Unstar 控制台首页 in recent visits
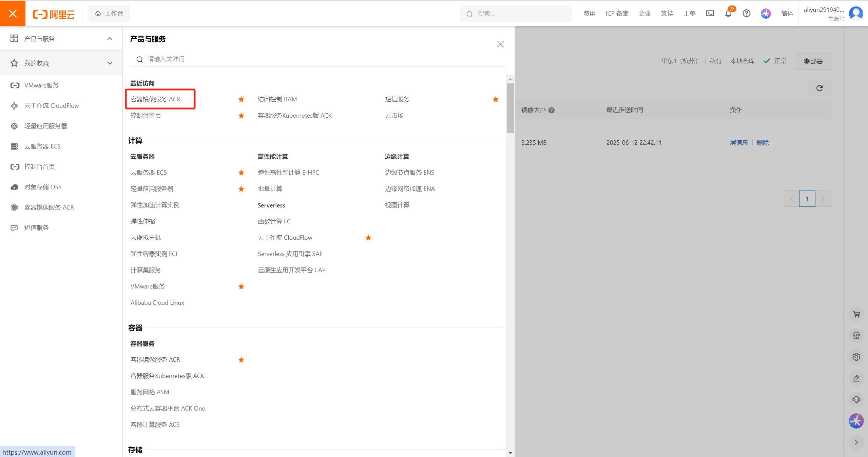The image size is (868, 457). click(x=241, y=116)
